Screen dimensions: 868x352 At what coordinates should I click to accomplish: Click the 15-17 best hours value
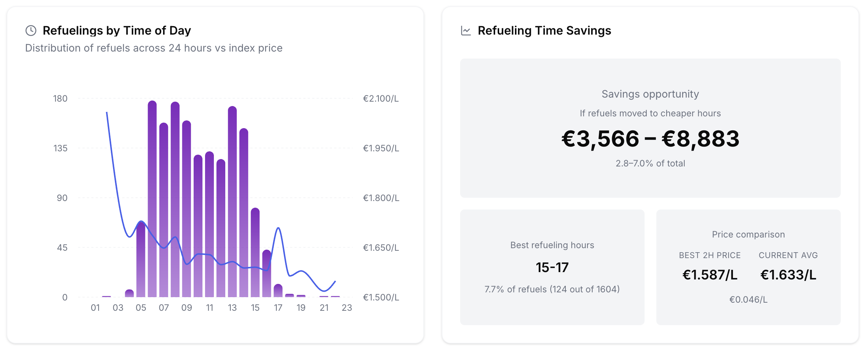click(x=552, y=267)
